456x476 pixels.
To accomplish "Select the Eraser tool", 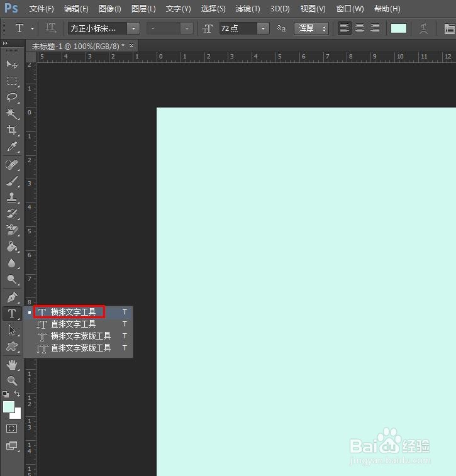I will 12,230.
